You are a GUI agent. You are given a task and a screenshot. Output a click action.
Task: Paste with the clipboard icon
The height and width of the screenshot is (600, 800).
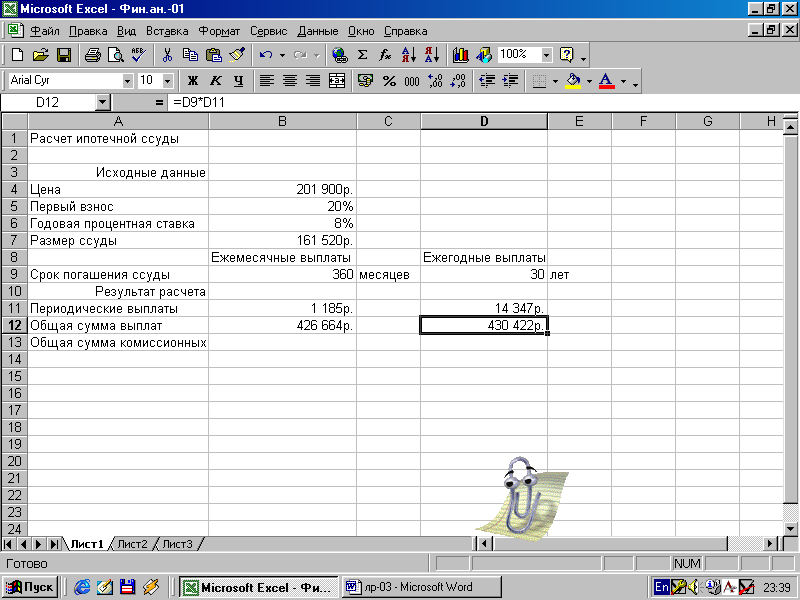[214, 55]
